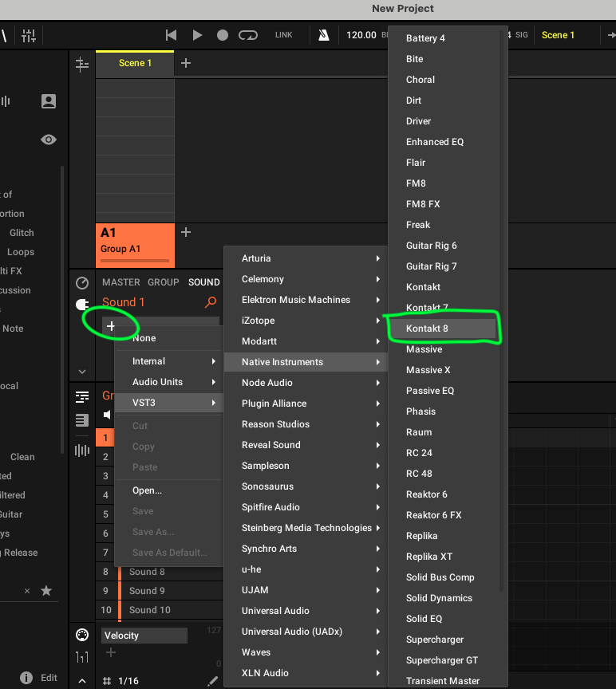Select the pencil paint tool
616x689 pixels.
point(213,681)
